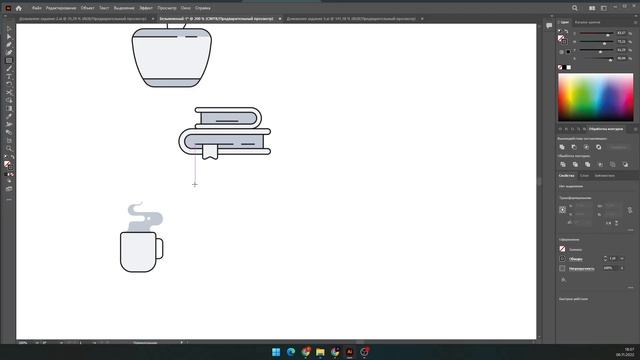Toggle fill and stroke in the Color panel
The width and height of the screenshot is (640, 360).
(562, 39)
